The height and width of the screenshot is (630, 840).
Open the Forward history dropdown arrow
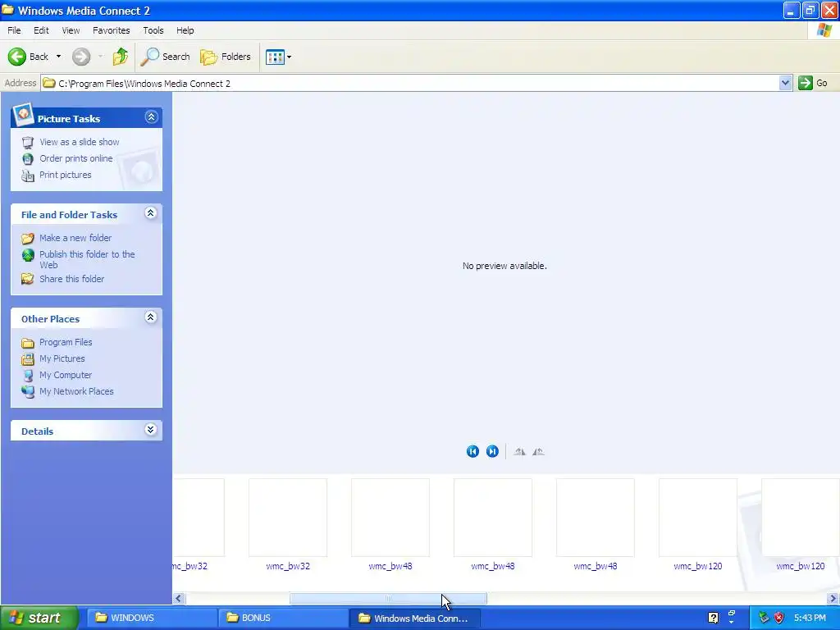click(x=100, y=57)
